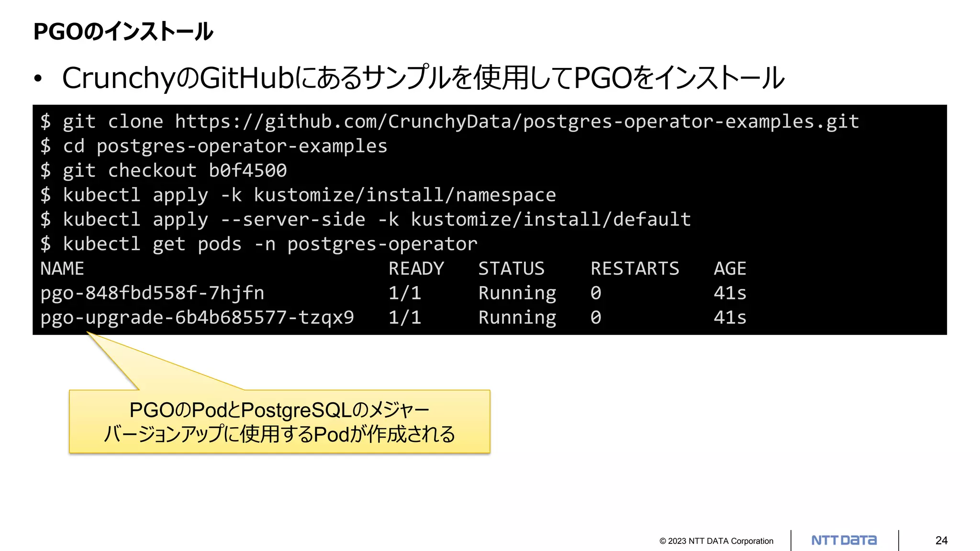Click the 'kubectl get pods -n postgres-operator' line
This screenshot has width=980, height=551.
coord(259,244)
